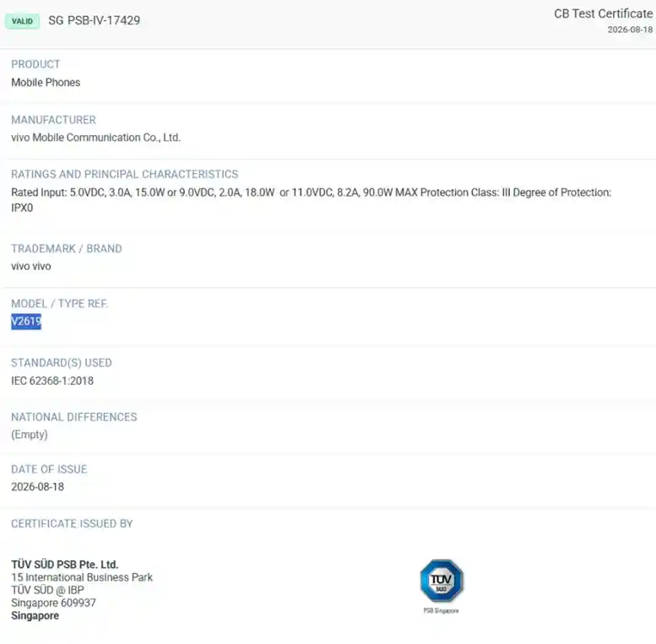656x644 pixels.
Task: Click the green VALID status badge
Action: pyautogui.click(x=22, y=21)
